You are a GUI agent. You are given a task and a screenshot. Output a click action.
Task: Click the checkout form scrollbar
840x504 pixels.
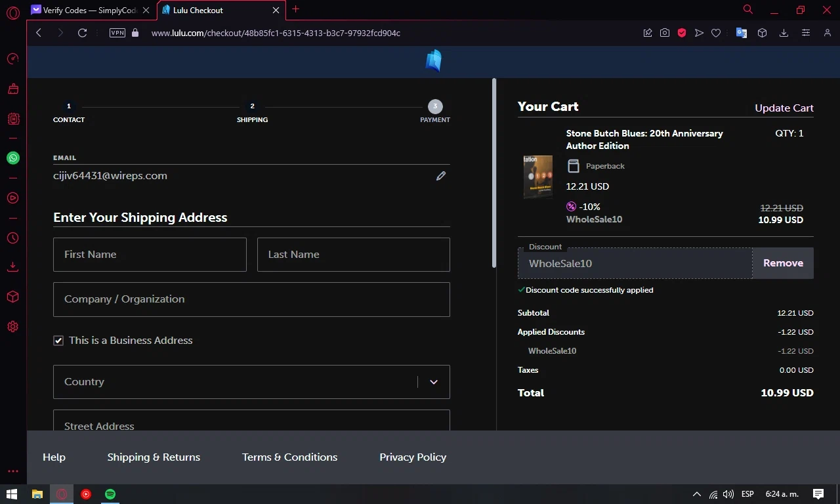point(493,174)
